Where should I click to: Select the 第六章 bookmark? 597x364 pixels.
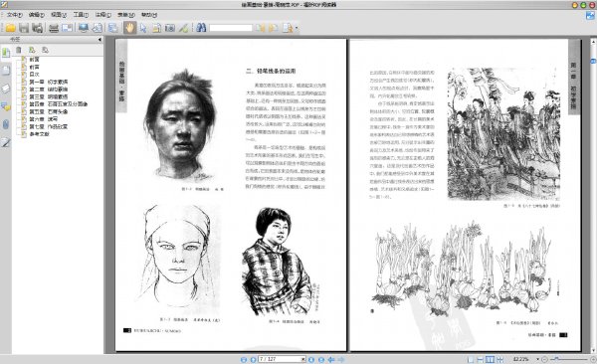coord(44,119)
